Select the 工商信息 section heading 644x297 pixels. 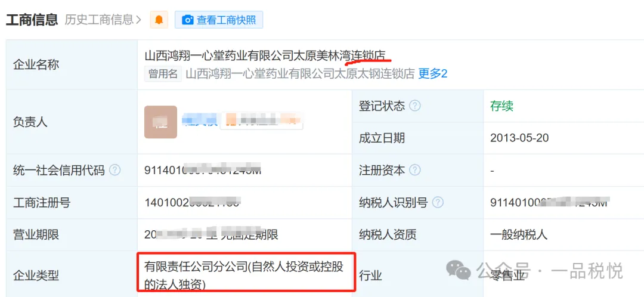coord(32,19)
